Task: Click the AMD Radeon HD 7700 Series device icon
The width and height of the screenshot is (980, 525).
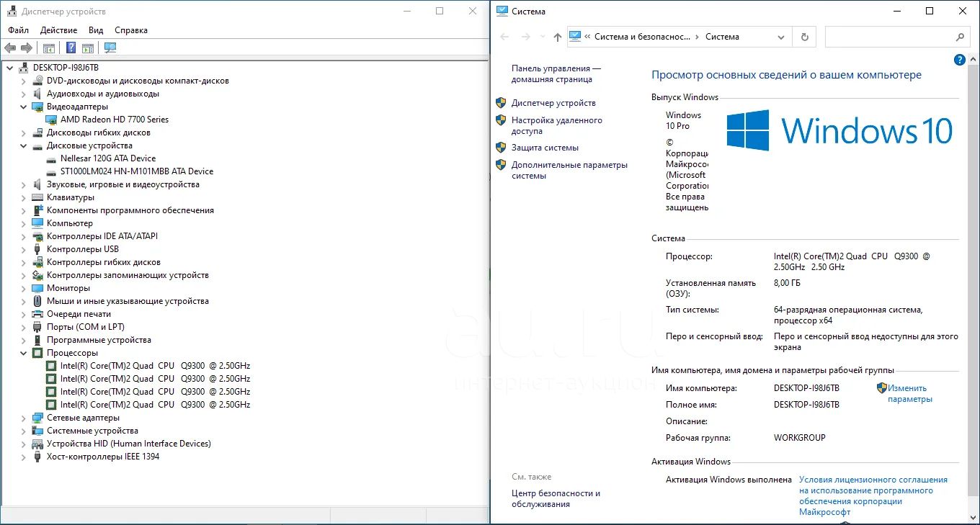Action: click(51, 120)
